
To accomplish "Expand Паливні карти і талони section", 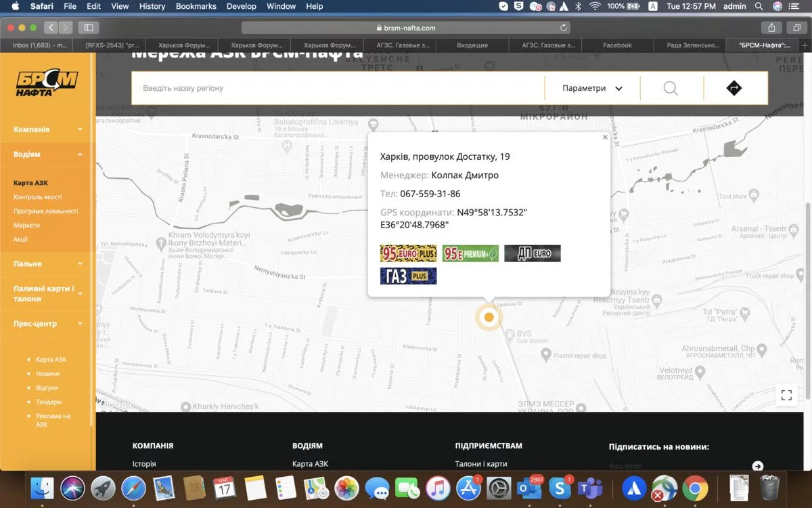I will pyautogui.click(x=48, y=293).
